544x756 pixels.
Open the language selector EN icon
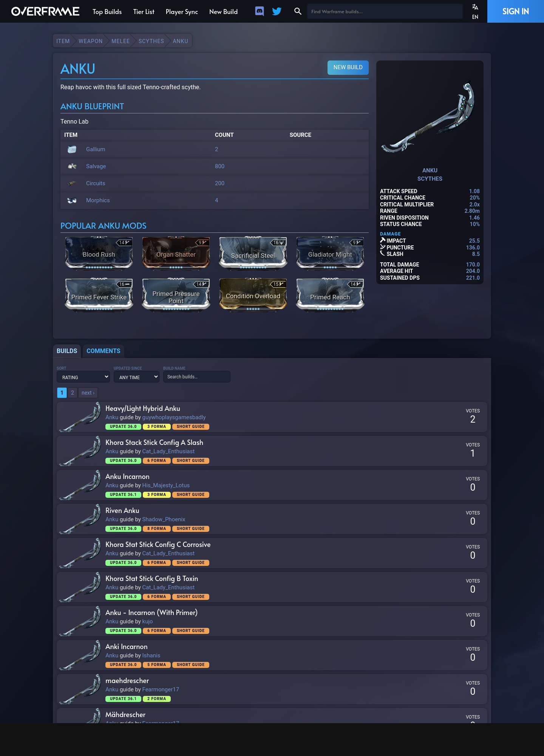[x=475, y=11]
